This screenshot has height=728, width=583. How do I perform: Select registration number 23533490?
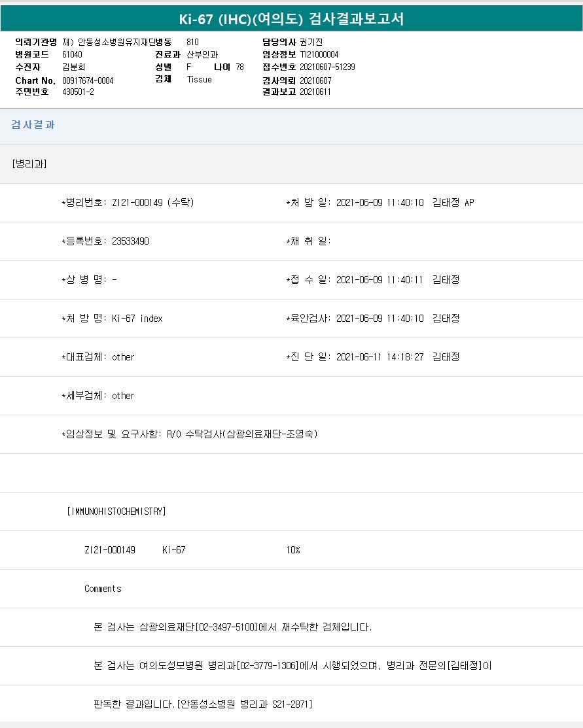[130, 241]
